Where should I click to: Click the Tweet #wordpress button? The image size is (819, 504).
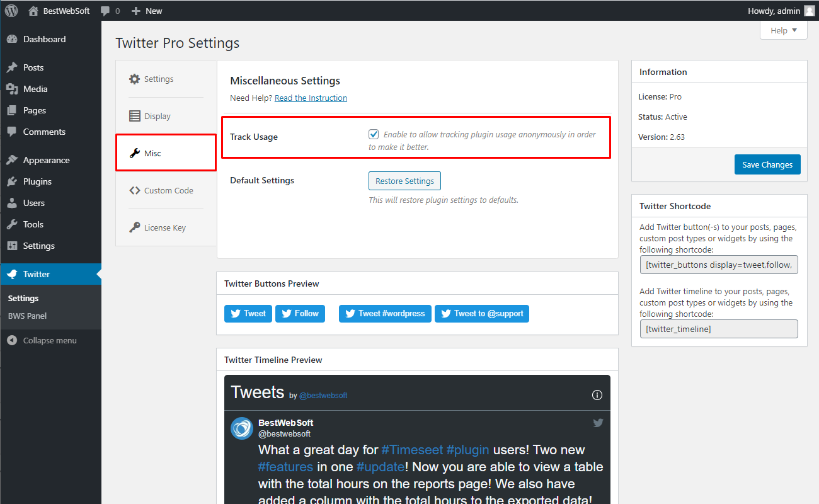(385, 314)
